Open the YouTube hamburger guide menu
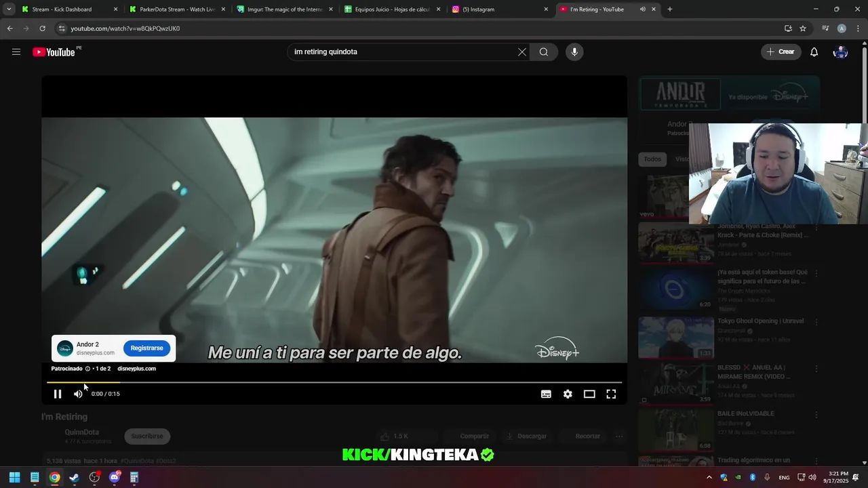868x488 pixels. (16, 52)
